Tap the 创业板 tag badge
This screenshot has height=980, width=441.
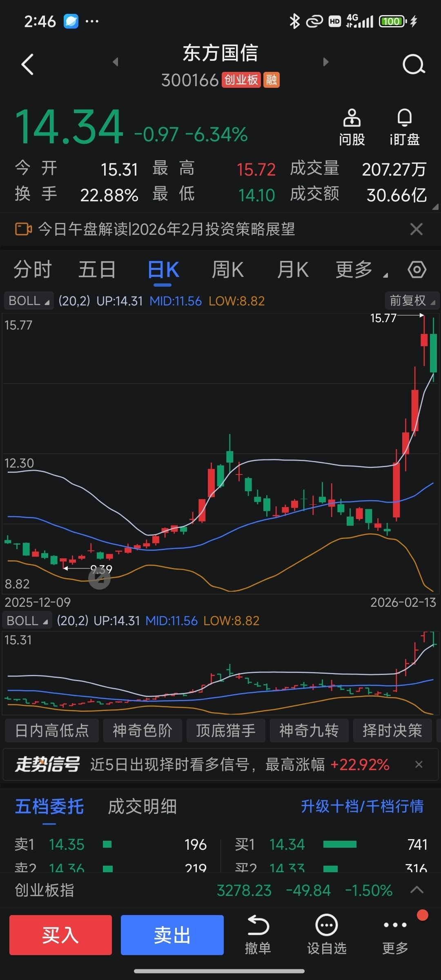241,80
